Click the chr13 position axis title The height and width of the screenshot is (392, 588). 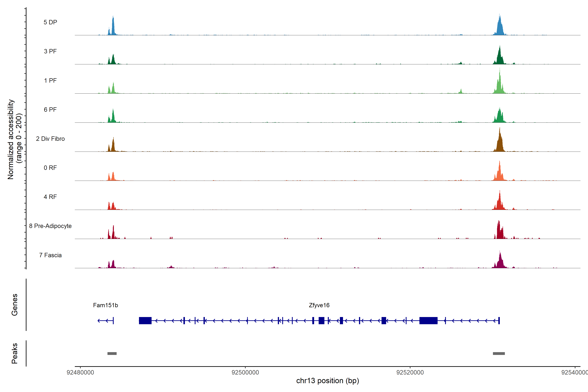tap(327, 381)
